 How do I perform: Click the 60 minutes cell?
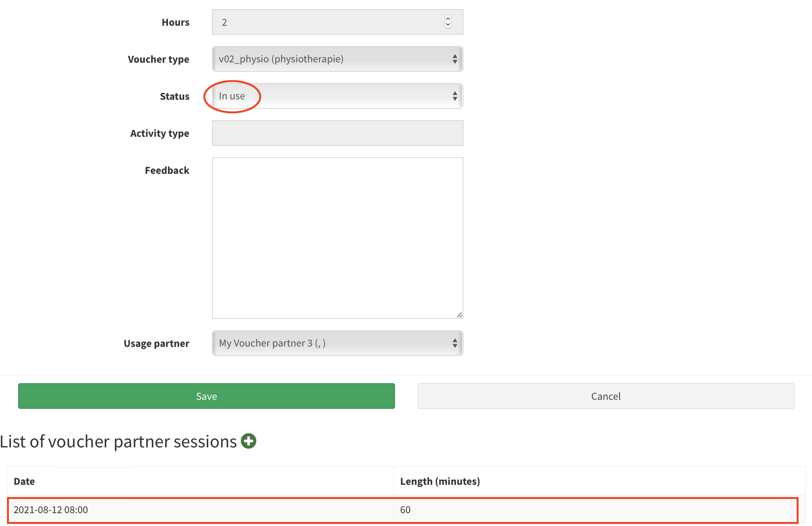pos(405,510)
